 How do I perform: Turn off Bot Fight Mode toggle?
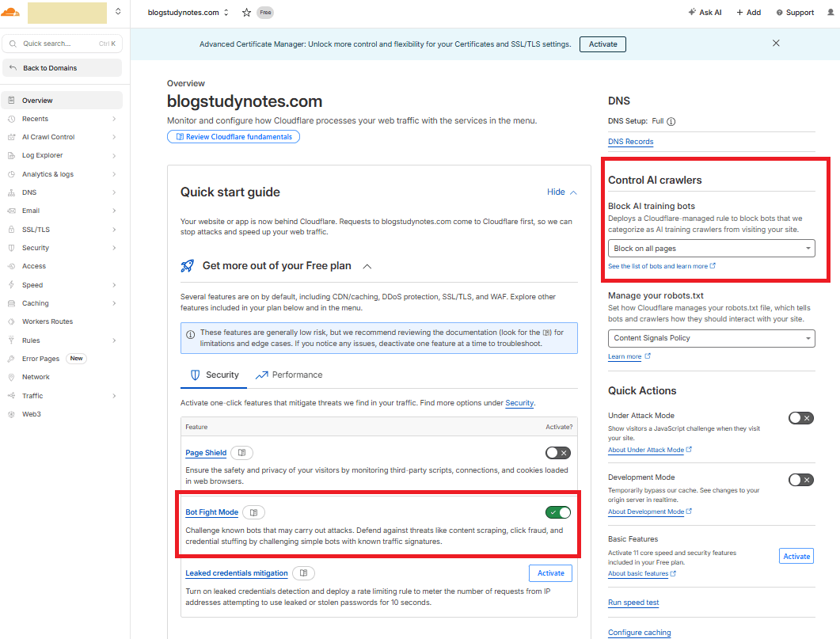(x=557, y=512)
